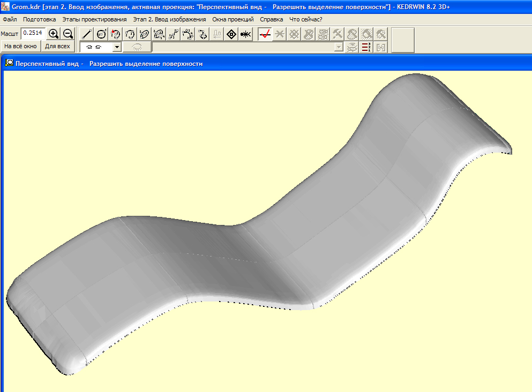Expand the long greyed combo box arrow
The height and width of the screenshot is (392, 532).
(x=339, y=47)
